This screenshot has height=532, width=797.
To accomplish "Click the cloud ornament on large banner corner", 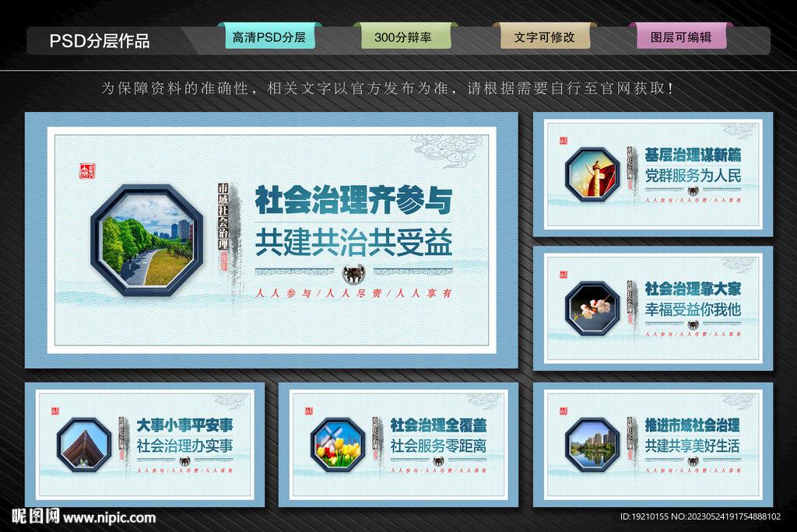I will pyautogui.click(x=448, y=151).
